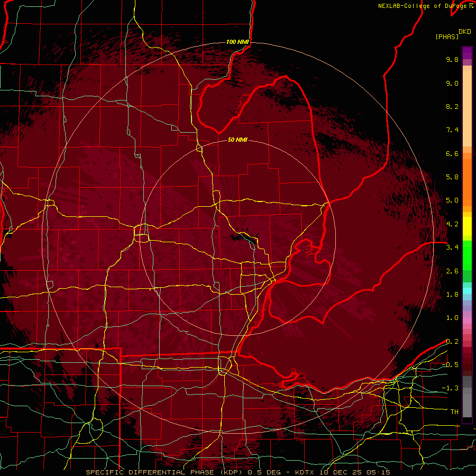
Task: Click the 6.6 value on color scale
Action: tap(452, 153)
